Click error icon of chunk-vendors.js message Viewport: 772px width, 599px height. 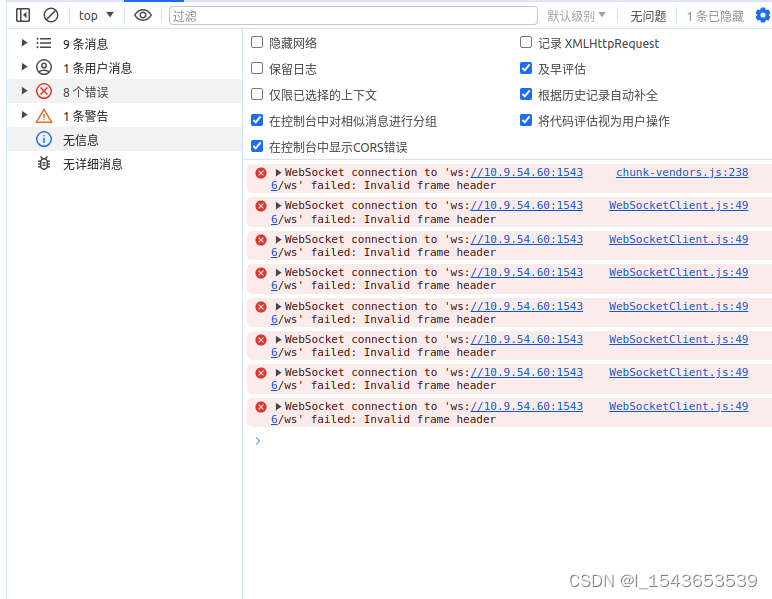(261, 173)
